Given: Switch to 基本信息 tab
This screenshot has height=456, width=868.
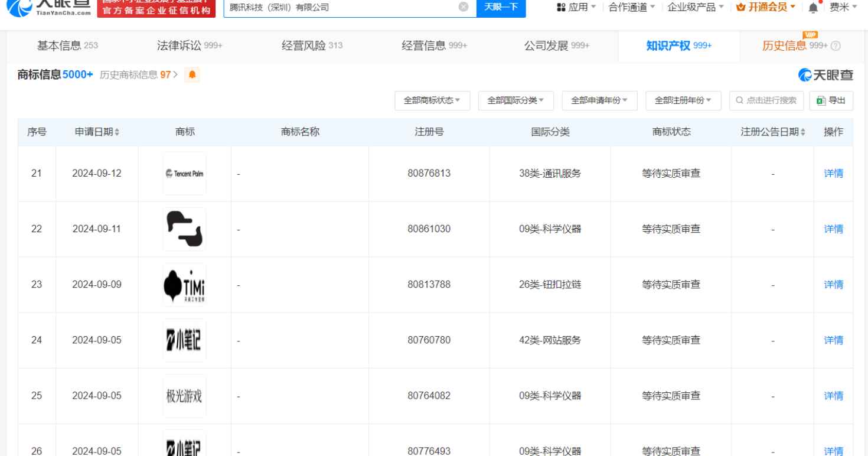Looking at the screenshot, I should pyautogui.click(x=67, y=47).
